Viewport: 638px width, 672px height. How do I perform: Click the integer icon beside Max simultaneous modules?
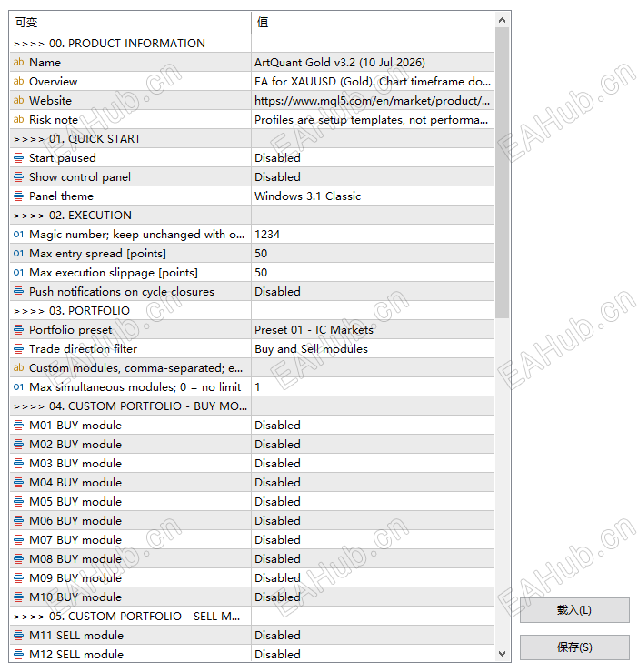tap(18, 386)
